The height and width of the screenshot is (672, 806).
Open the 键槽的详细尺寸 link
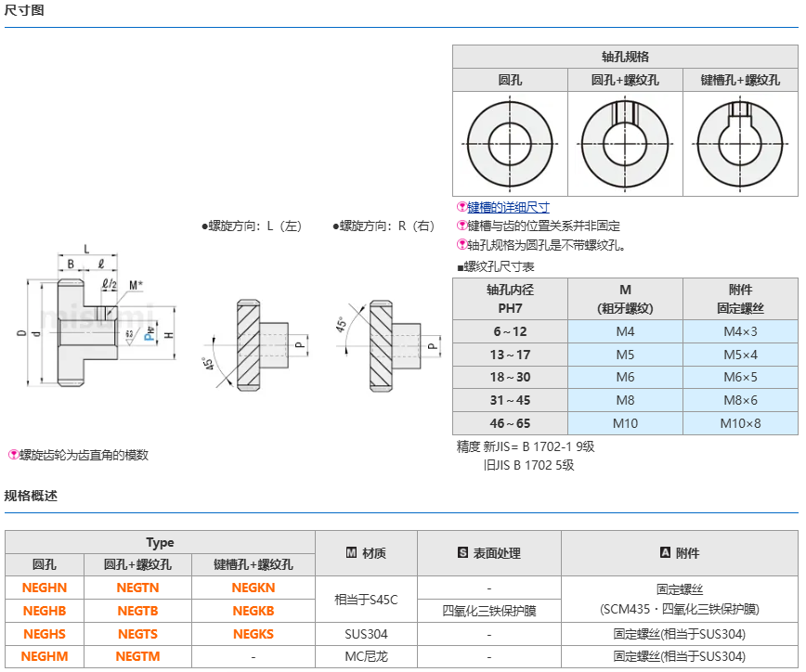pyautogui.click(x=508, y=207)
